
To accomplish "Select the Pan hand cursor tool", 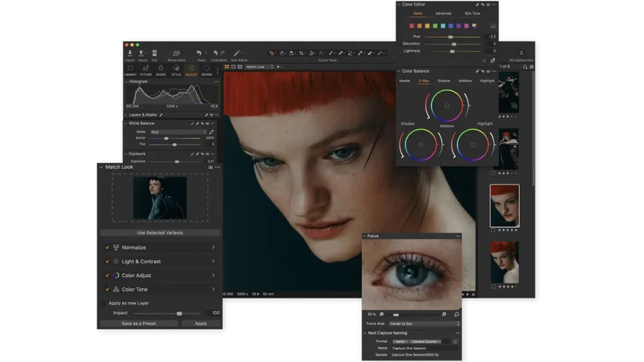I will coord(282,53).
